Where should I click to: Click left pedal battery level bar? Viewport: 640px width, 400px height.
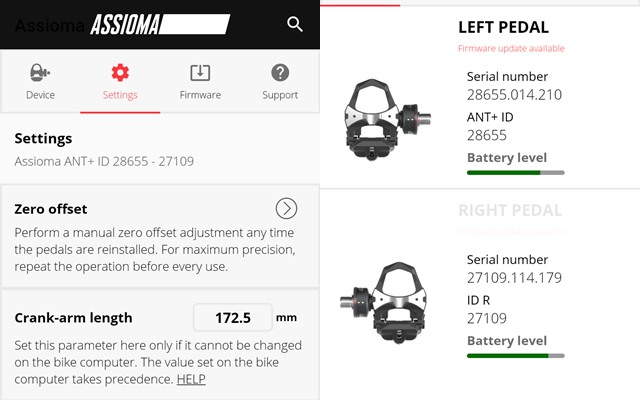(x=516, y=173)
